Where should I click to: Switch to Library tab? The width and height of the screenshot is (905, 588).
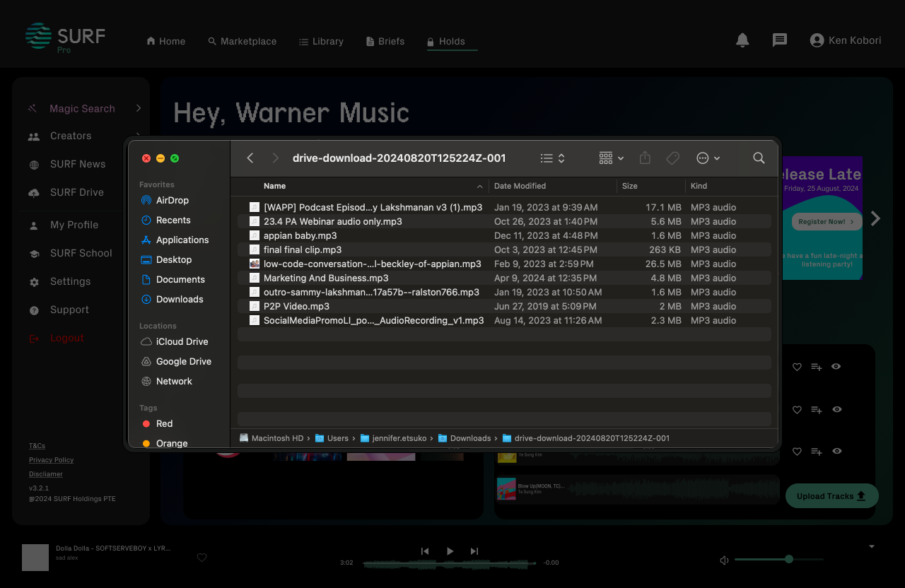click(x=321, y=41)
